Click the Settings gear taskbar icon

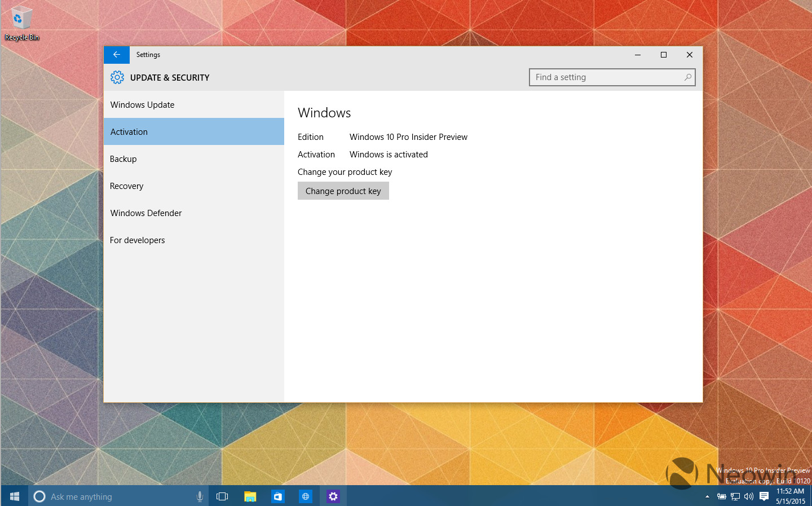click(333, 496)
